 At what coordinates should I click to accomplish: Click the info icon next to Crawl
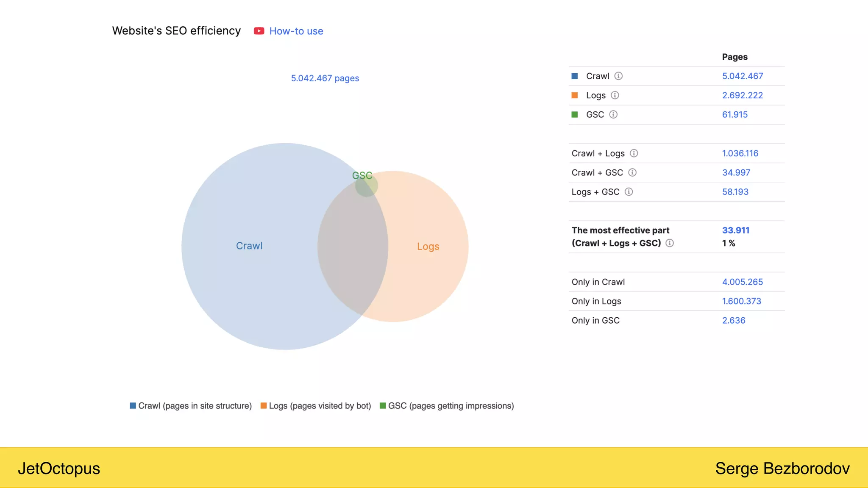click(x=618, y=76)
